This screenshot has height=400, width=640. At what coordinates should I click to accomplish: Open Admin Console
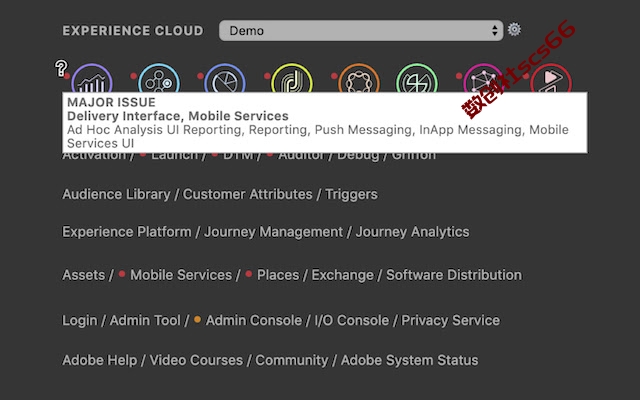[x=253, y=320]
